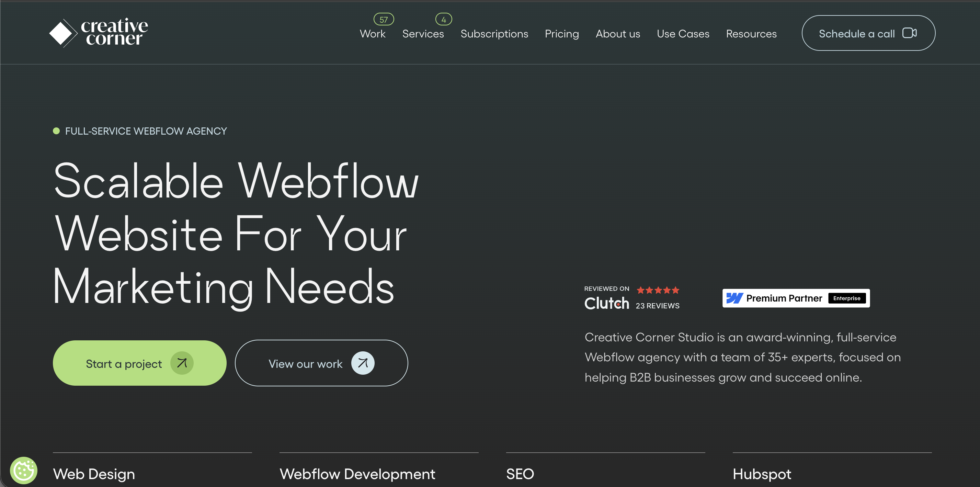Click the Creative Corner diamond logo

click(x=63, y=33)
